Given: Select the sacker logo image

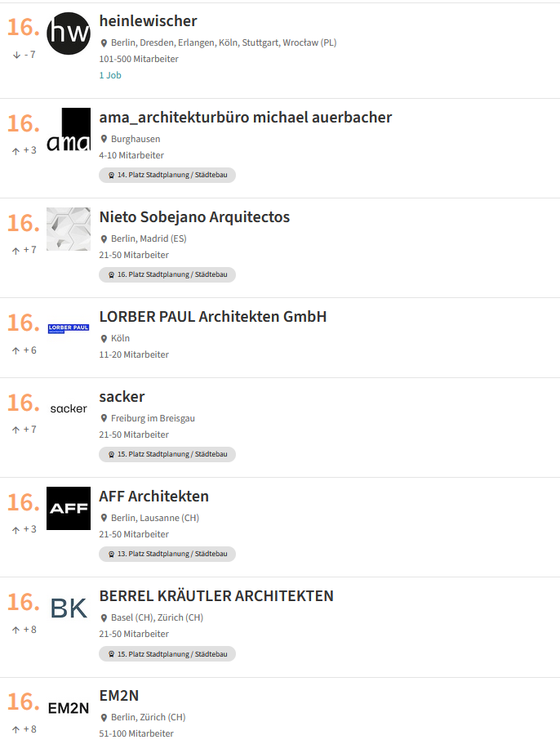Looking at the screenshot, I should 69,408.
